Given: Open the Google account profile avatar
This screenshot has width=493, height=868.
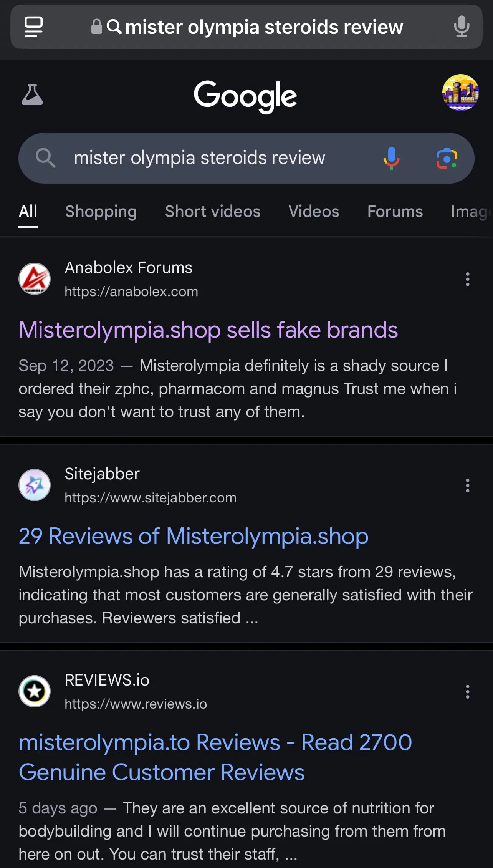Looking at the screenshot, I should [460, 93].
